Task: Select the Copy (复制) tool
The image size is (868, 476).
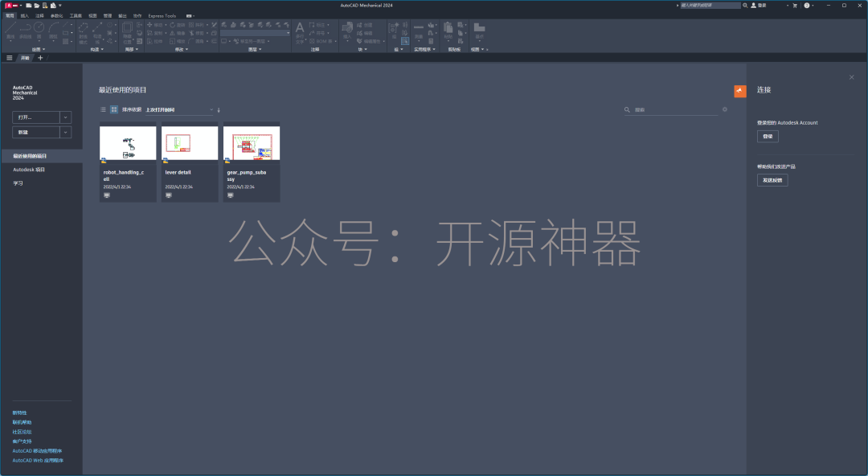Action: tap(155, 33)
